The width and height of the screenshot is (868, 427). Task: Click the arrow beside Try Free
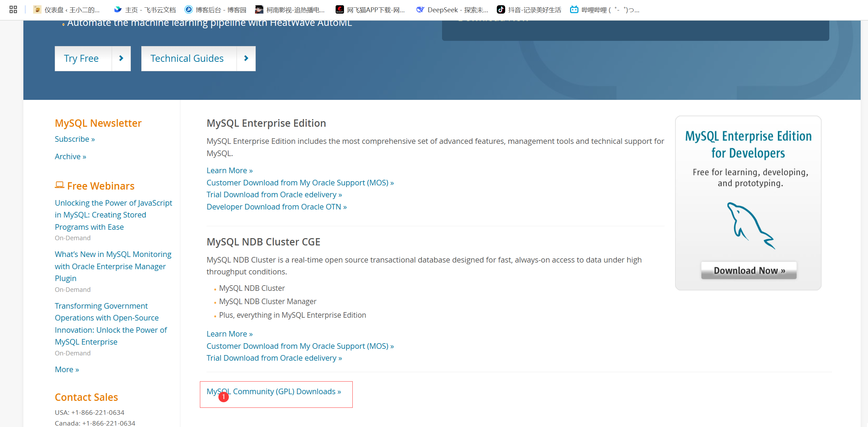121,58
